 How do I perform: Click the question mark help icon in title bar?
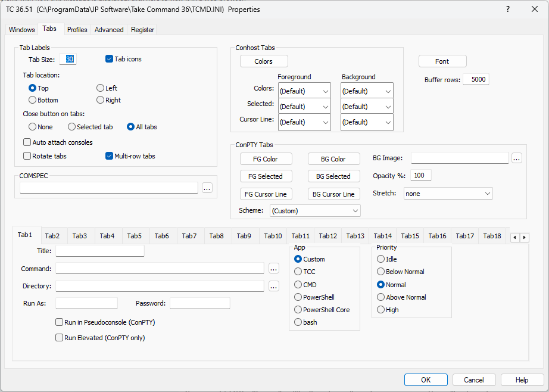[x=508, y=10]
